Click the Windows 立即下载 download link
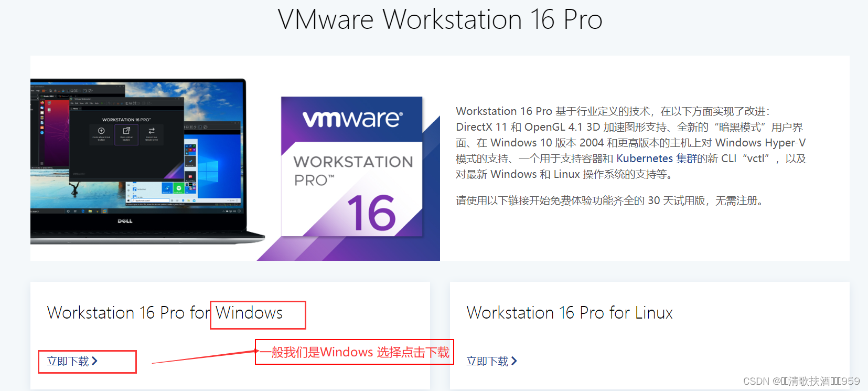Screen dimensions: 868x391 (x=72, y=361)
